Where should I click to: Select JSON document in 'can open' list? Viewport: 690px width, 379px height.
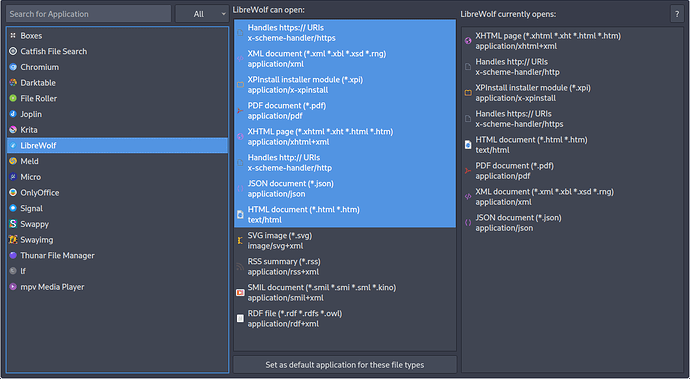(x=345, y=188)
